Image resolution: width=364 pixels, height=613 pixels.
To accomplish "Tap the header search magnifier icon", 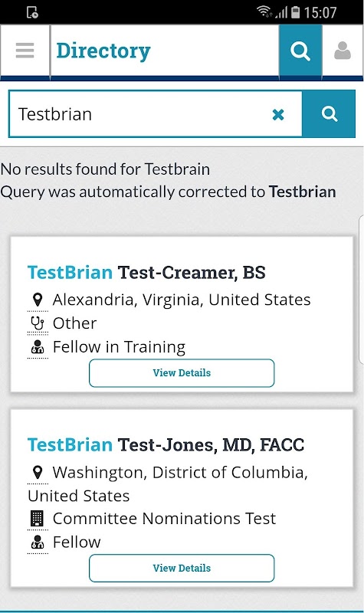I will tap(300, 51).
